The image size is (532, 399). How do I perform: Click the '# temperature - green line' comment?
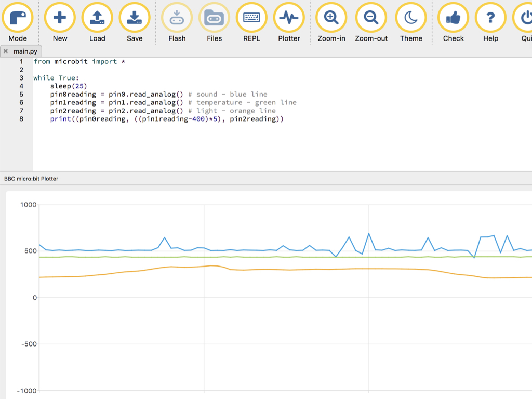pos(242,102)
